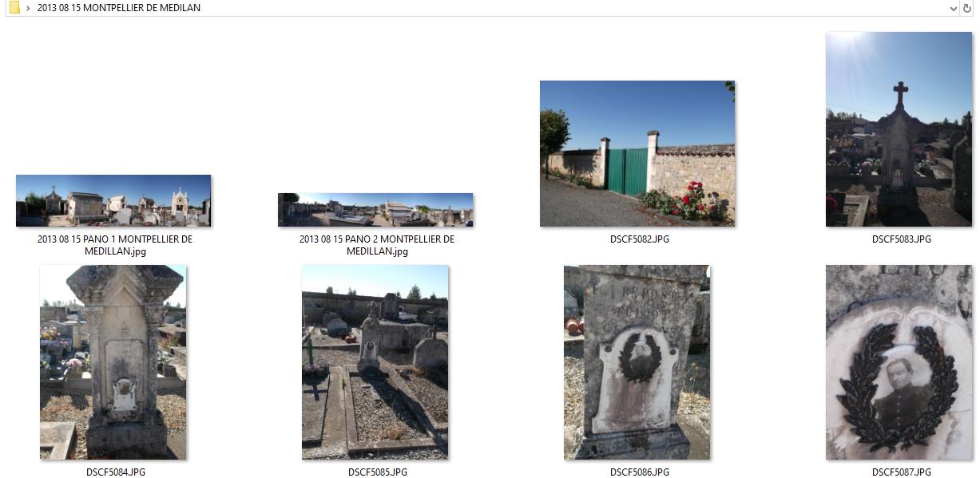This screenshot has width=980, height=478.
Task: Click the DSCF5087.JPG file name label
Action: click(x=902, y=472)
